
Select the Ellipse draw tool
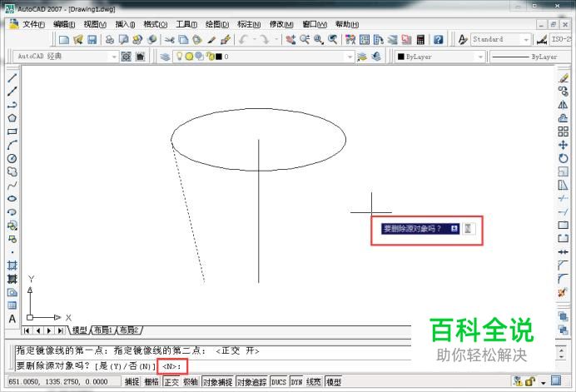tap(12, 198)
